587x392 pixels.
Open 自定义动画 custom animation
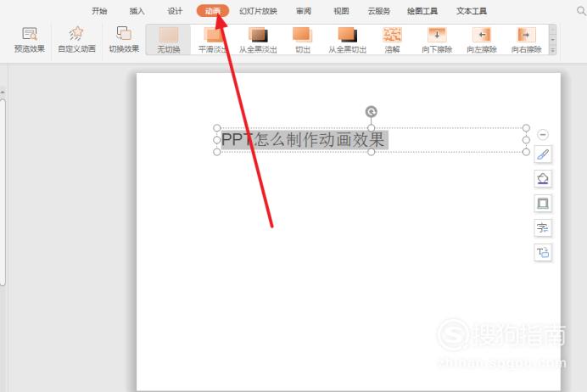tap(76, 40)
